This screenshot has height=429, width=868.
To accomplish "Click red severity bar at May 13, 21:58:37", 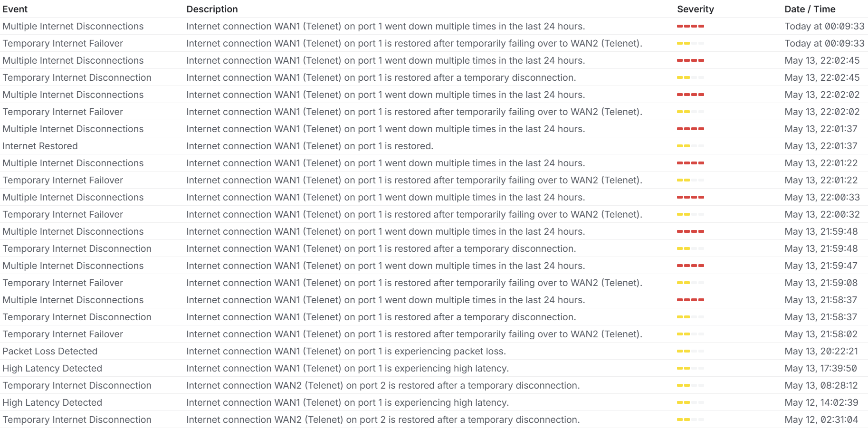I will pos(690,300).
